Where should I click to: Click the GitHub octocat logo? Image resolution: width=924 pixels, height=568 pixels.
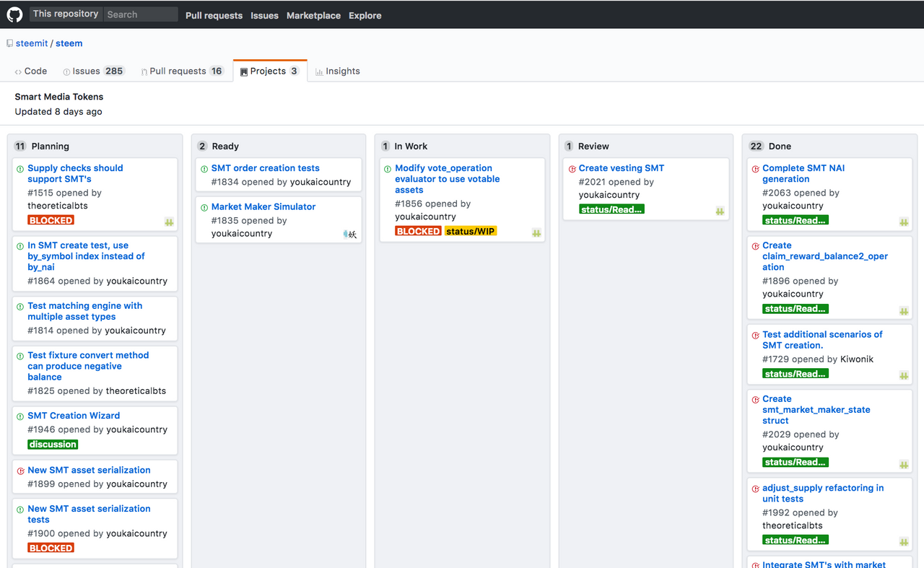tap(14, 14)
